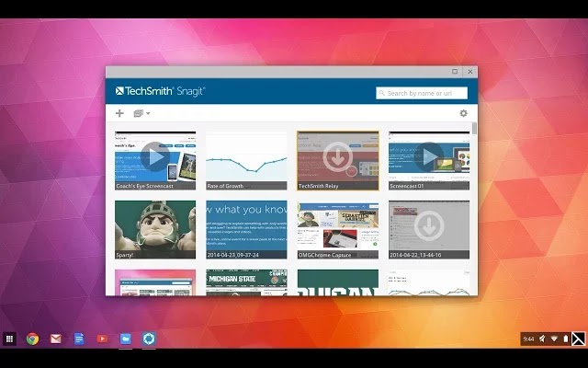Open Google Docs from the shelf
Image resolution: width=588 pixels, height=368 pixels.
(79, 339)
